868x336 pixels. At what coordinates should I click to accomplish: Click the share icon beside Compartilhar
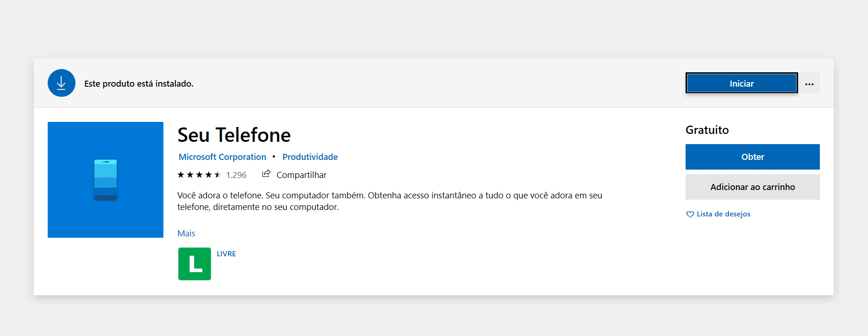pos(266,174)
